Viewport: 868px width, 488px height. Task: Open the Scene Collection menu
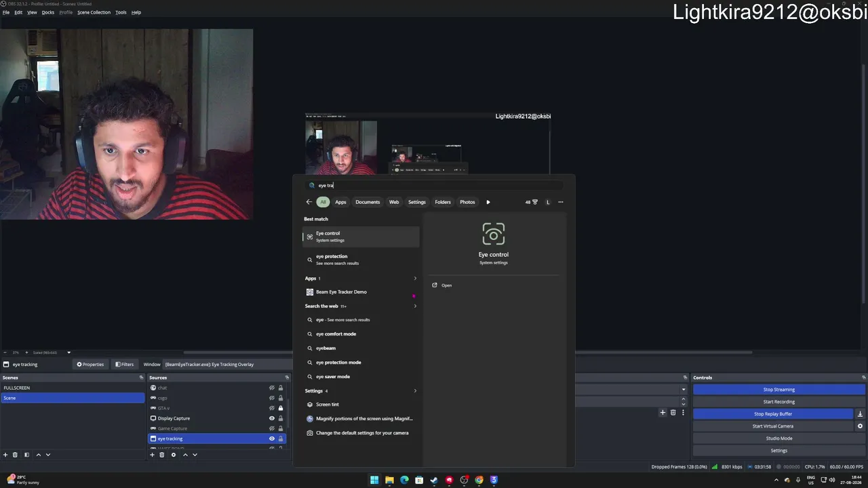tap(94, 12)
